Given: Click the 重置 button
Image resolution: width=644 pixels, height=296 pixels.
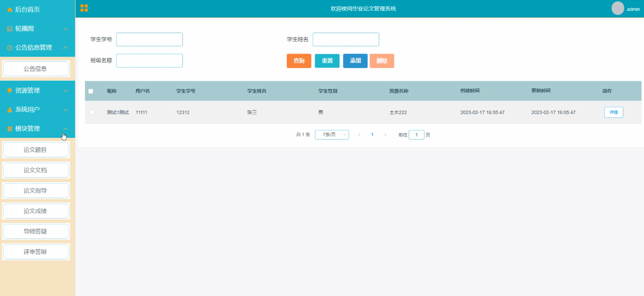Looking at the screenshot, I should (x=327, y=61).
